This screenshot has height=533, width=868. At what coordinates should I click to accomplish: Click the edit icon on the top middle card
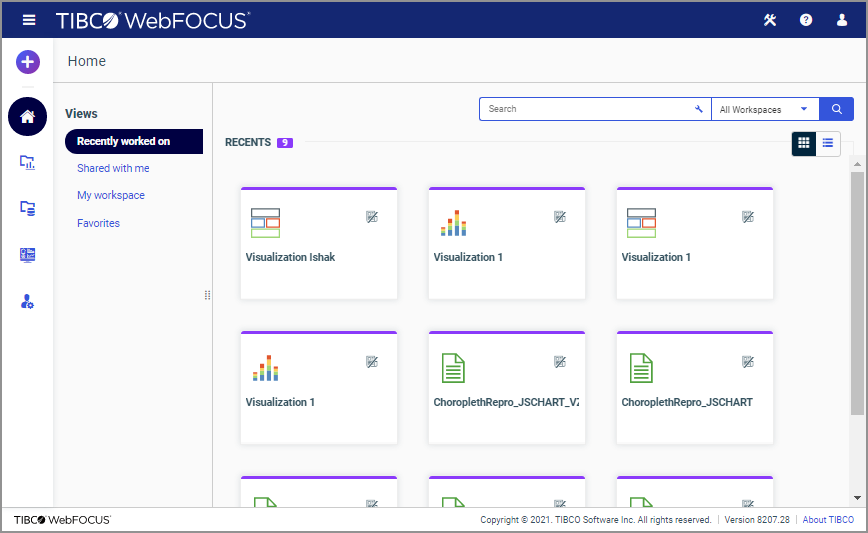(x=560, y=217)
